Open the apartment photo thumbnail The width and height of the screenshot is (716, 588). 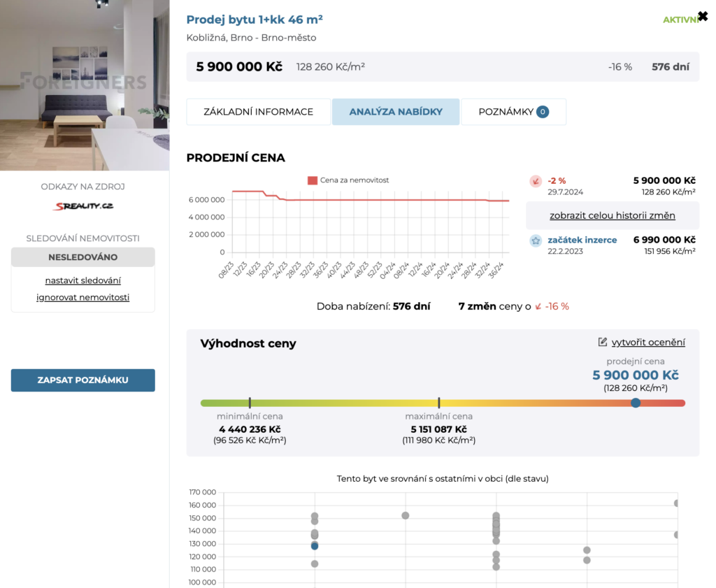pyautogui.click(x=85, y=85)
